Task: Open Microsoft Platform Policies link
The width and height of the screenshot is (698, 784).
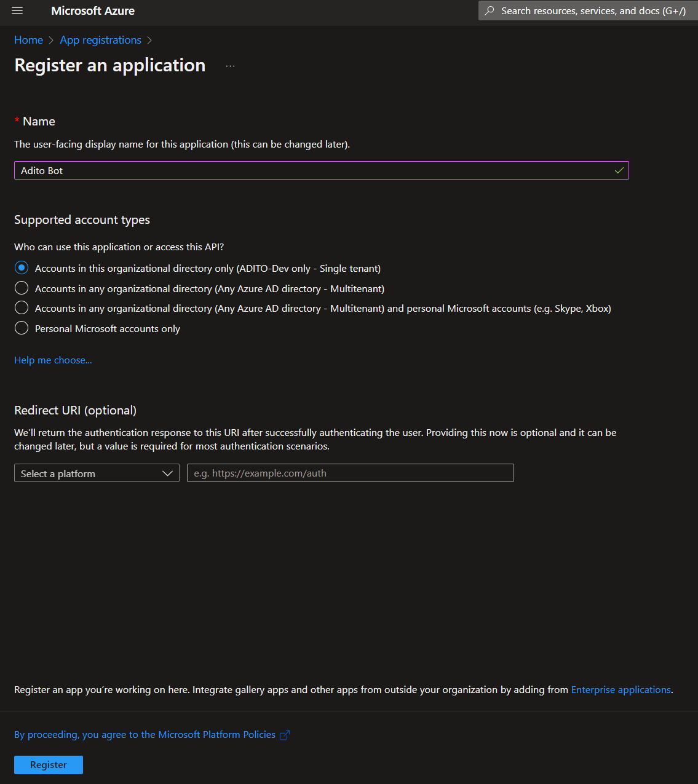Action: [x=145, y=735]
